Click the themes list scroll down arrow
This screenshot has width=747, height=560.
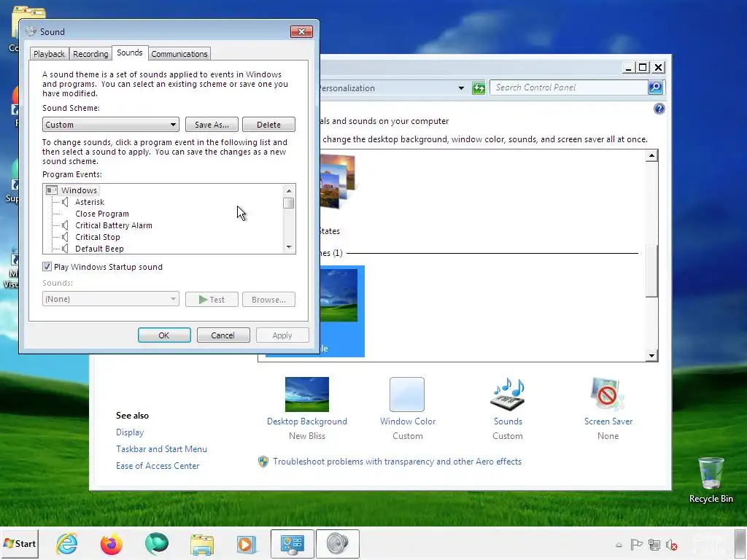point(651,355)
